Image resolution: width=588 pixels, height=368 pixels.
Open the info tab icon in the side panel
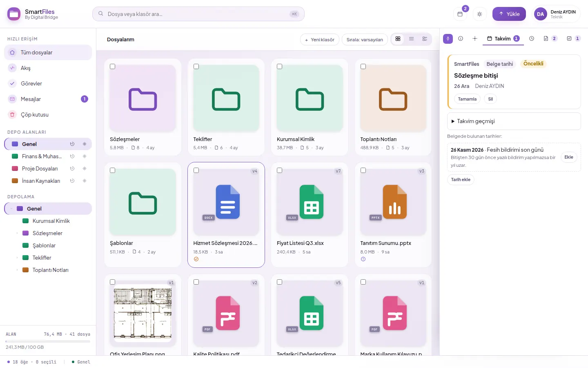[x=461, y=38]
